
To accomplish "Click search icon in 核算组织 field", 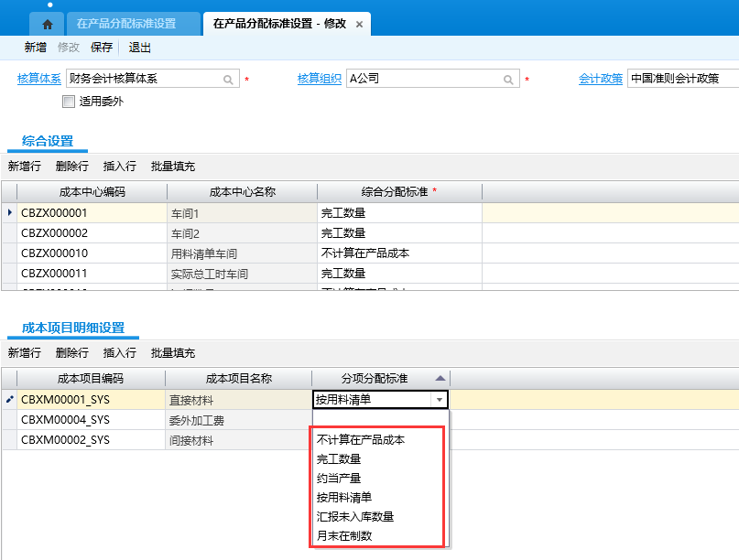I will pos(508,80).
